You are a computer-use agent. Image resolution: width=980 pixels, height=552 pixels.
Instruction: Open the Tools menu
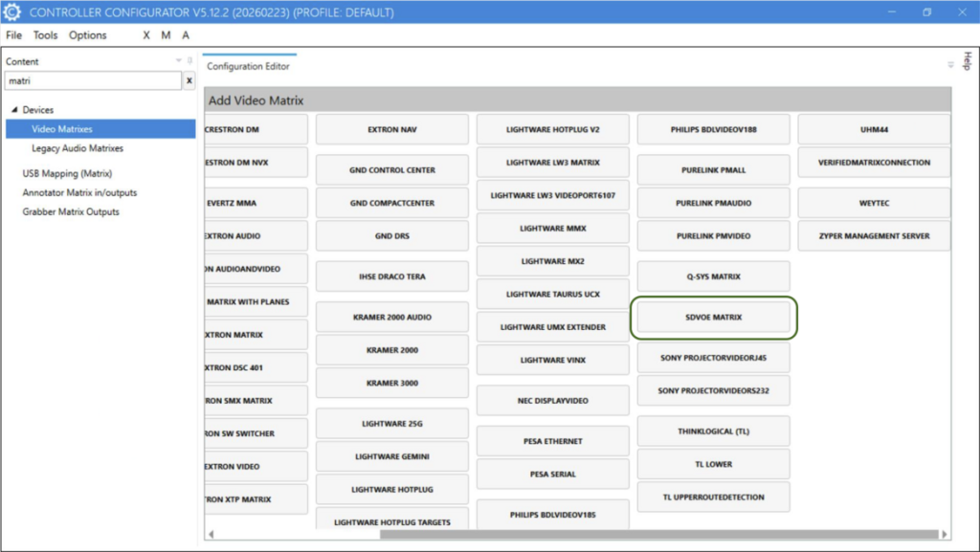(x=45, y=35)
